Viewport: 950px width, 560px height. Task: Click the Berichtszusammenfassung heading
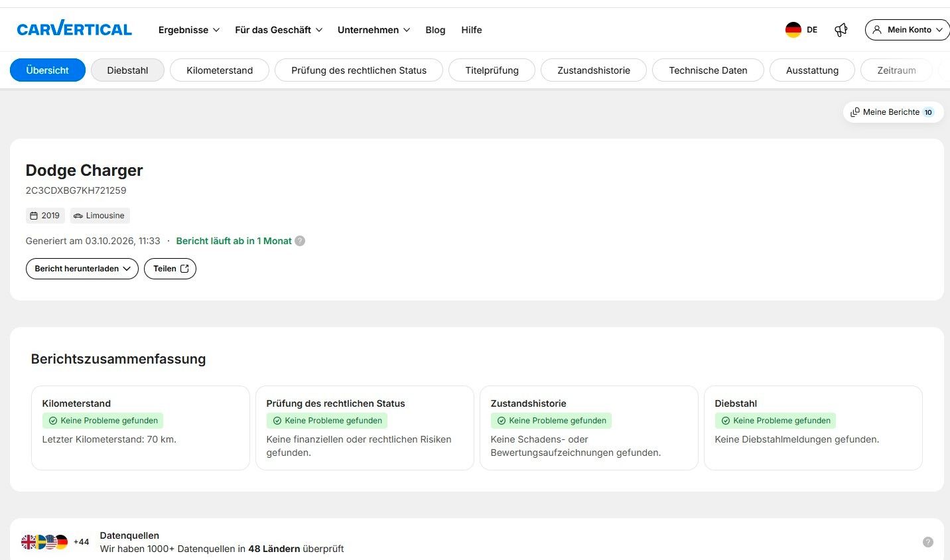point(118,359)
